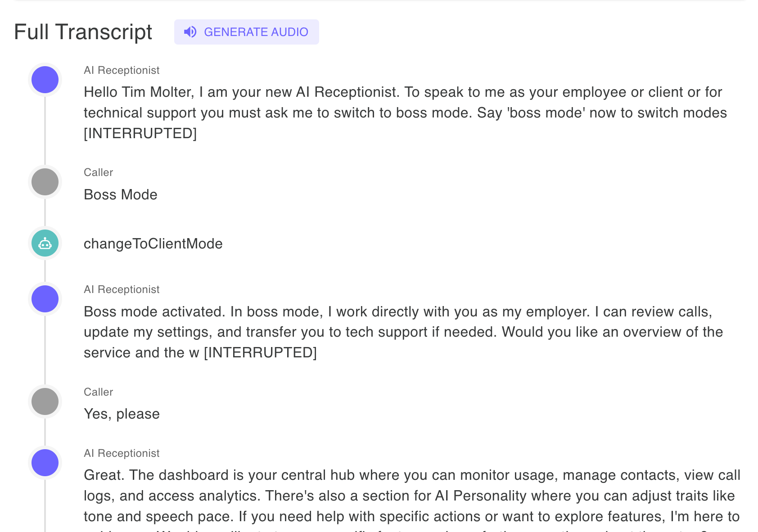The image size is (758, 532).
Task: Click the 'Yes, please' caller response
Action: click(122, 414)
